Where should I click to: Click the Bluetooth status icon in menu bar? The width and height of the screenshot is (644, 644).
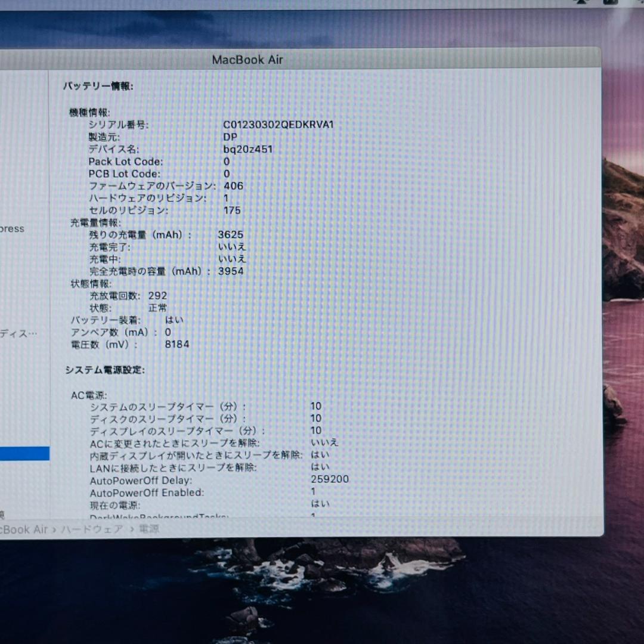coord(581,3)
